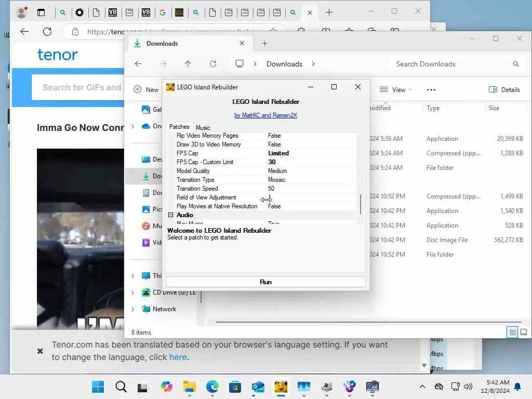Click the New button in File Explorer
The image size is (532, 399).
146,89
